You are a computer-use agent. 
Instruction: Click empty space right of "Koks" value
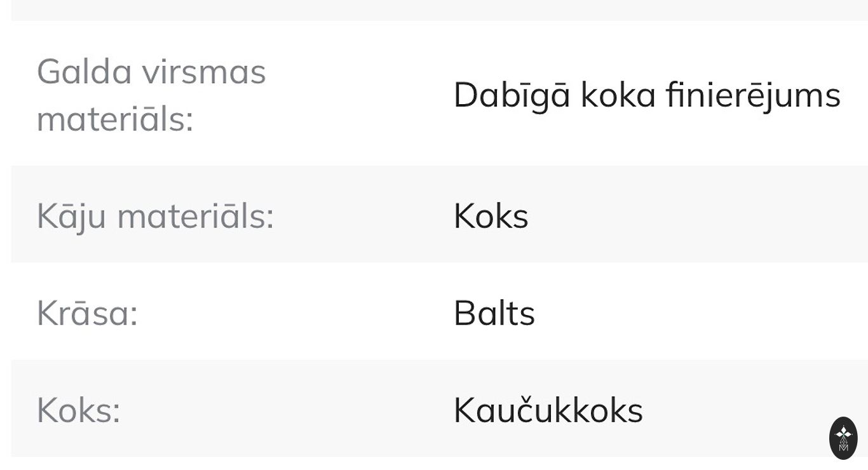699,216
